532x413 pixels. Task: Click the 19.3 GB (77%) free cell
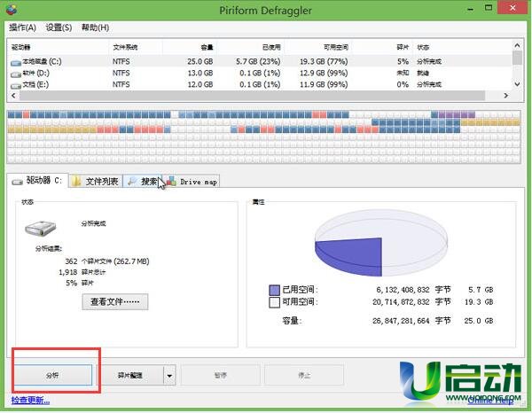324,62
